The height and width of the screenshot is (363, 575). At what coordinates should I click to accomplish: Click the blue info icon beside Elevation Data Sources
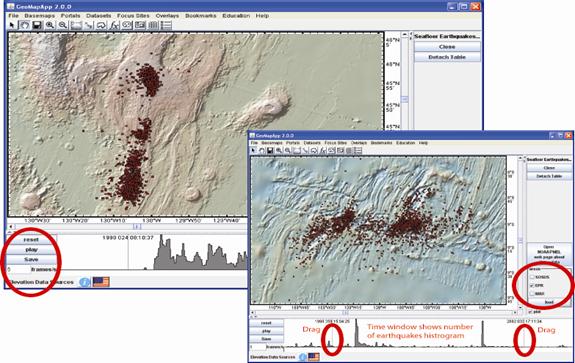[x=84, y=282]
